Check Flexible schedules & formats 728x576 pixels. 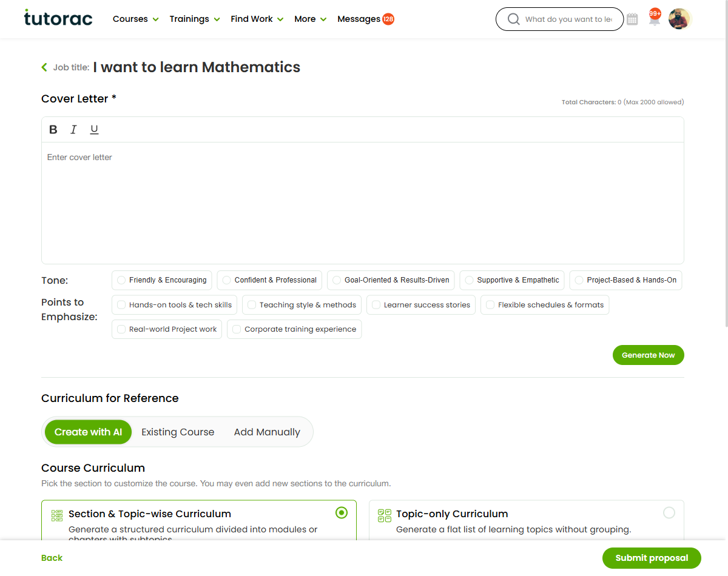(x=545, y=305)
